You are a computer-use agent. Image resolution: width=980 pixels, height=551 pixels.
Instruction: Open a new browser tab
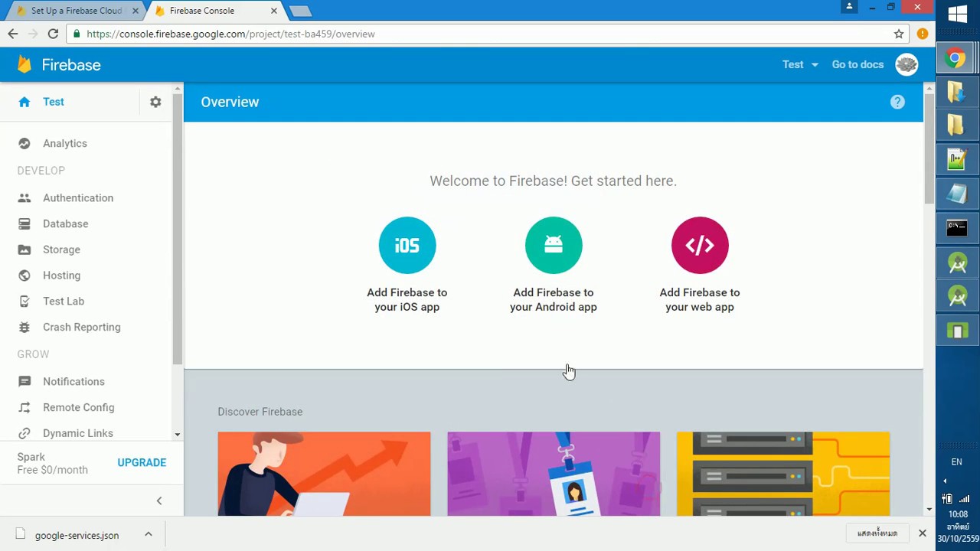[x=300, y=11]
